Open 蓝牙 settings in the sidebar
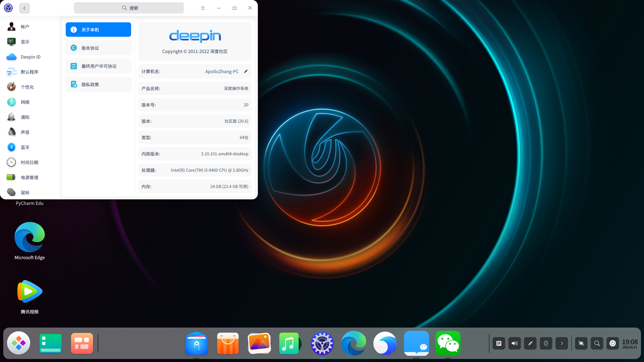 tap(25, 147)
